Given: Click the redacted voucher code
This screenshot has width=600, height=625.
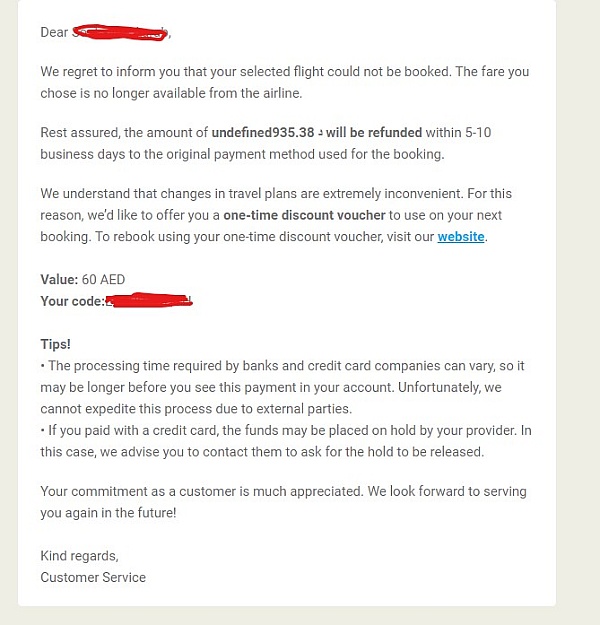Looking at the screenshot, I should [x=149, y=300].
